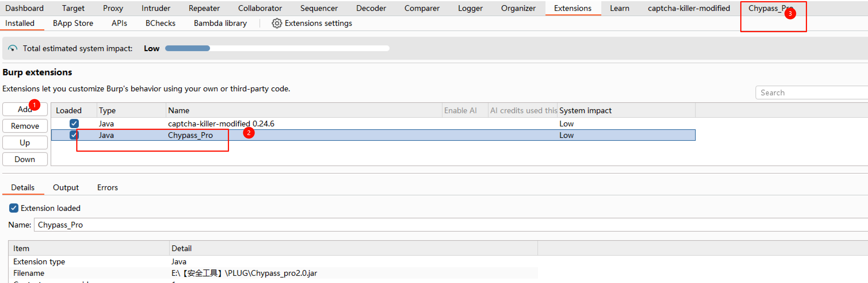This screenshot has height=283, width=868.
Task: Uncheck Loaded for captcha-killer-modified
Action: click(74, 124)
